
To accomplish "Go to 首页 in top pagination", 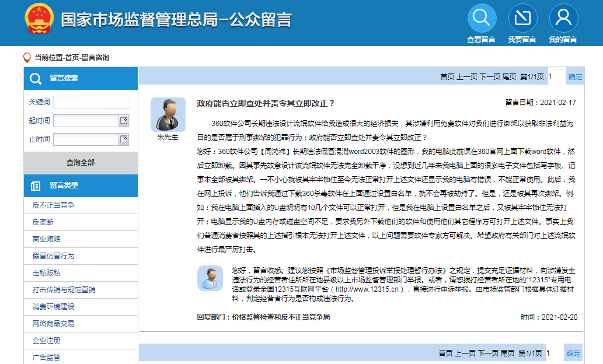I will click(447, 77).
